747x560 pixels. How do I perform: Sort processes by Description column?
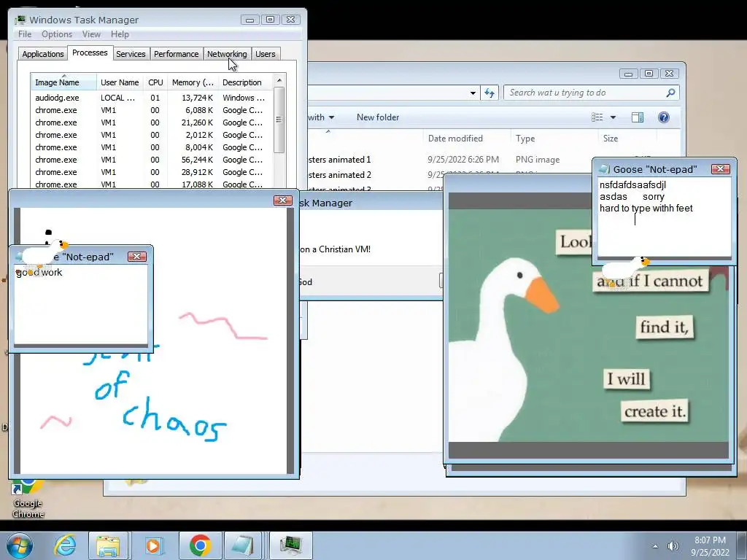pyautogui.click(x=245, y=82)
